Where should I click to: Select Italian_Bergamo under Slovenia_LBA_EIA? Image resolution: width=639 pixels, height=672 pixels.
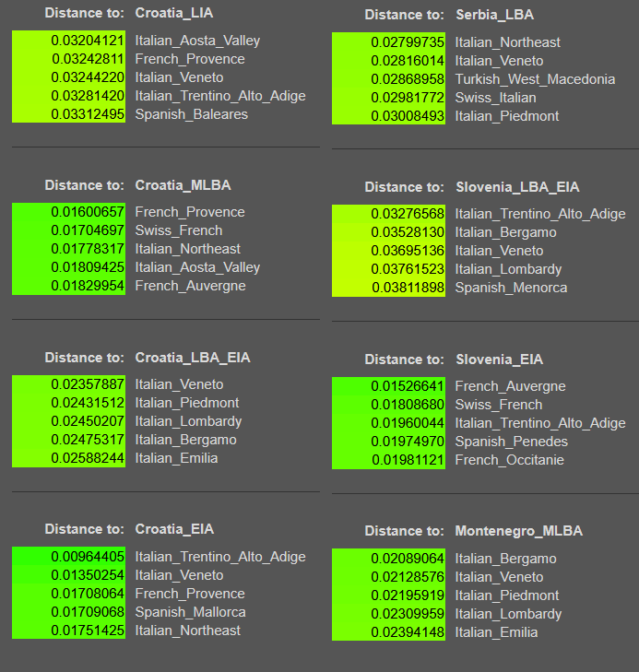tap(505, 232)
